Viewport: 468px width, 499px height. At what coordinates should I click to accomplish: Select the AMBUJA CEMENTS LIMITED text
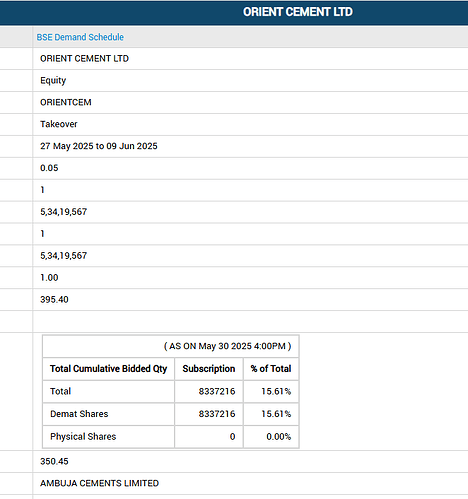(x=99, y=483)
